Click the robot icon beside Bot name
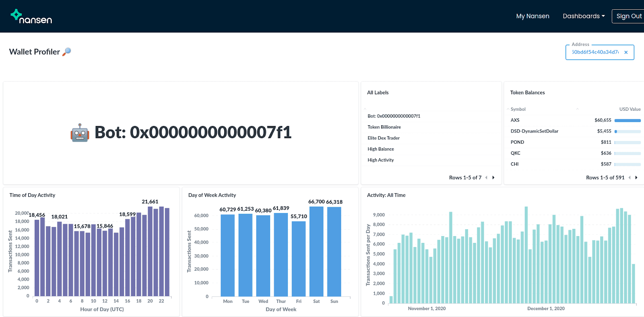Viewport: 644px width, 317px height. [80, 133]
